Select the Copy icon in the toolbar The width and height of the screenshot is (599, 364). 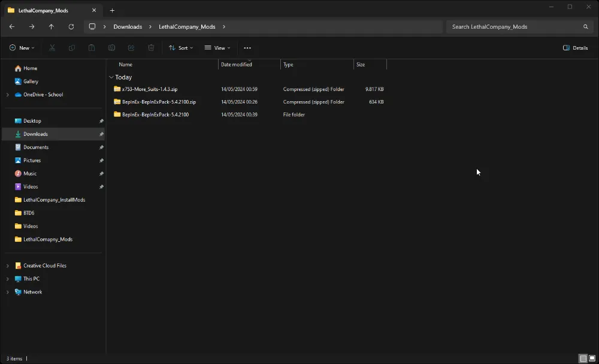point(72,47)
